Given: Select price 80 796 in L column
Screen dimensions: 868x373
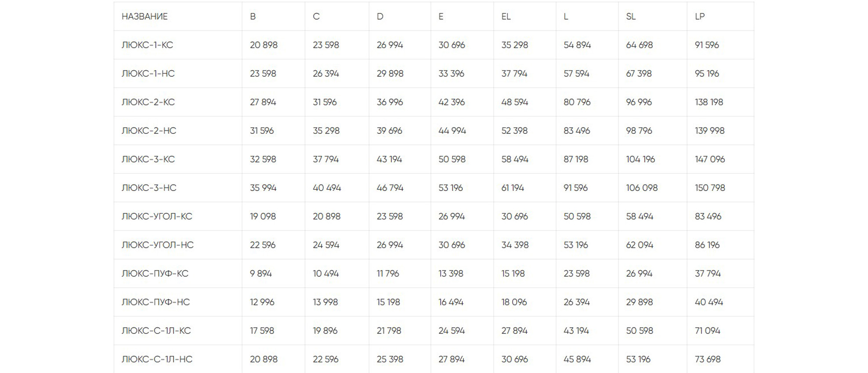Looking at the screenshot, I should coord(577,102).
